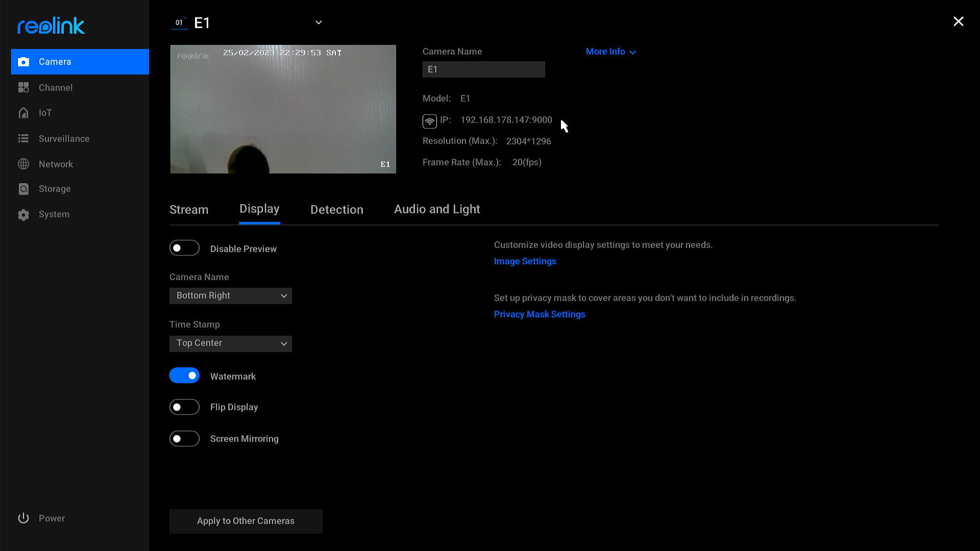
Task: Toggle the Flip Display switch
Action: [x=185, y=407]
